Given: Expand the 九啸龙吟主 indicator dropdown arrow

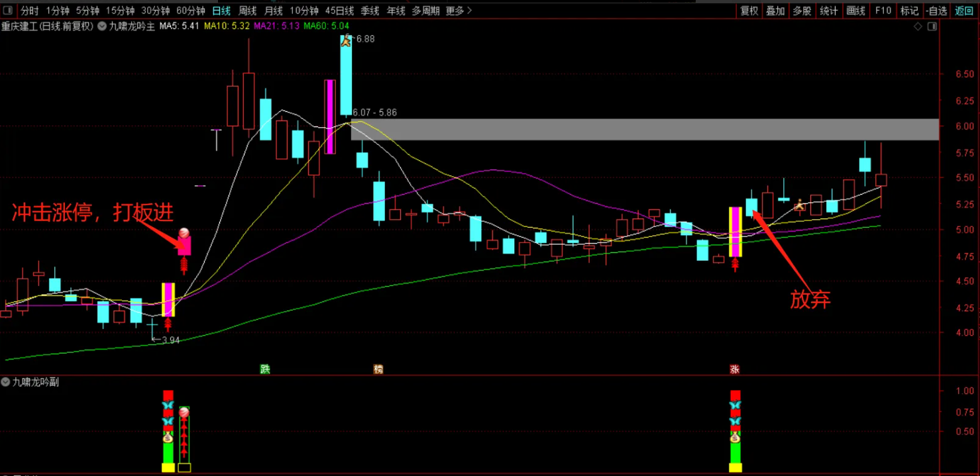Looking at the screenshot, I should (102, 26).
